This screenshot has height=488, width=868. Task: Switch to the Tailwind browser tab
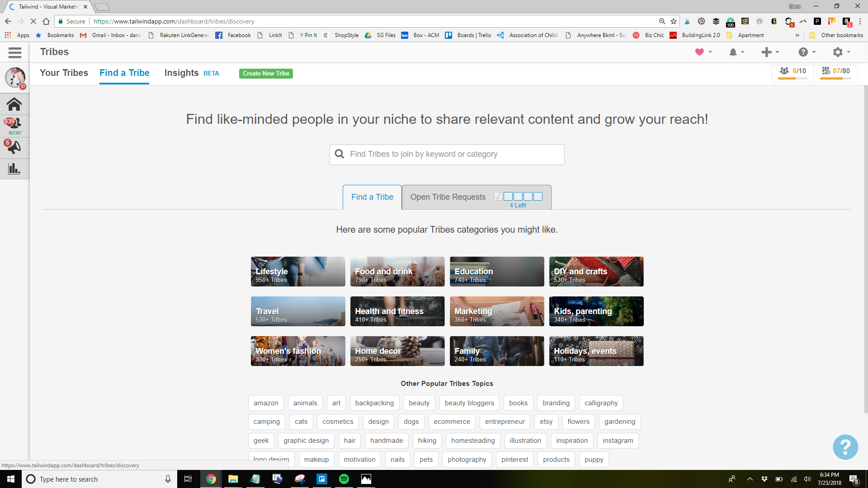48,7
